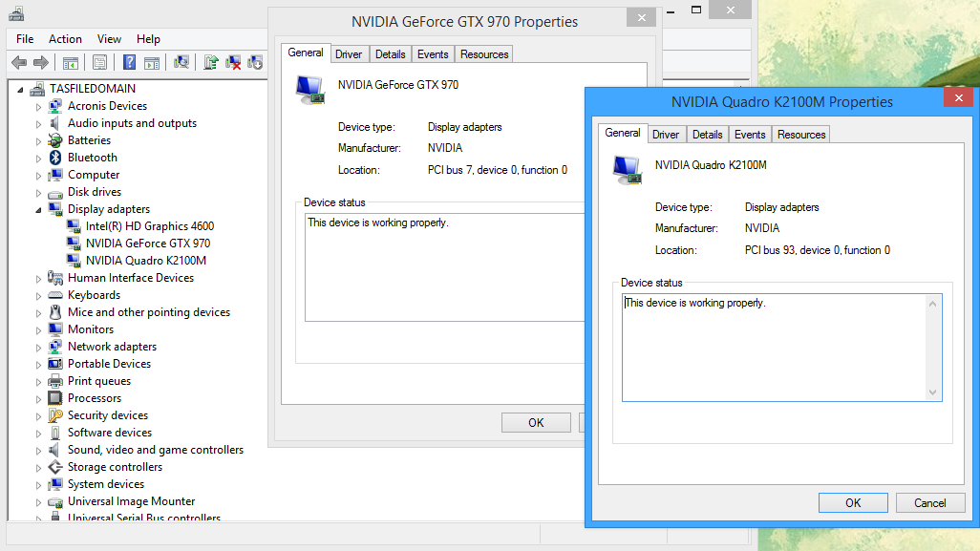Select General tab in Quadro K2100M Properties
The width and height of the screenshot is (980, 551).
623,133
